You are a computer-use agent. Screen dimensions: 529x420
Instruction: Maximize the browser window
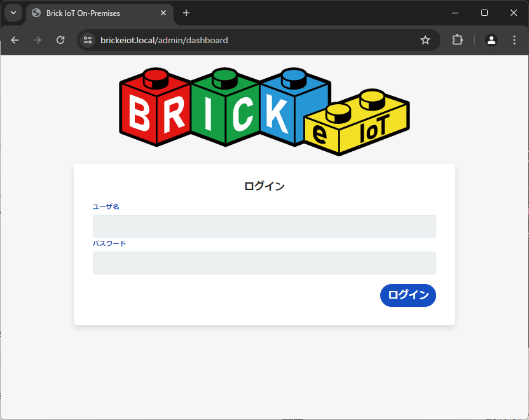tap(484, 13)
